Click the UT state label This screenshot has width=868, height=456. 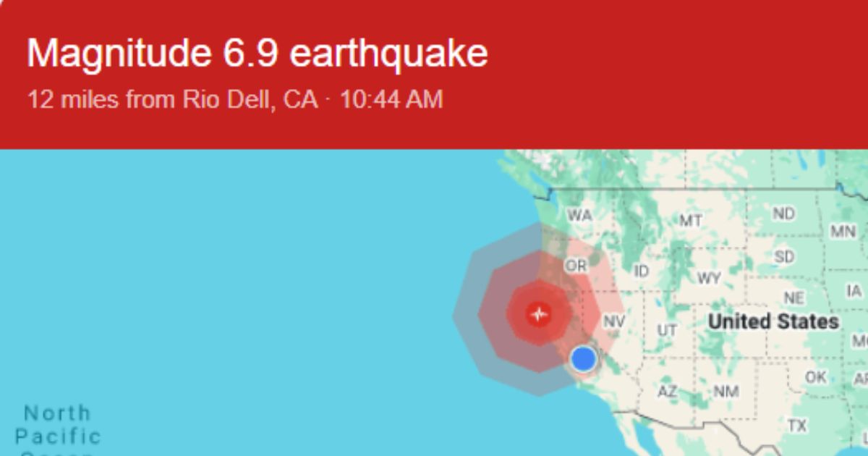[x=667, y=330]
